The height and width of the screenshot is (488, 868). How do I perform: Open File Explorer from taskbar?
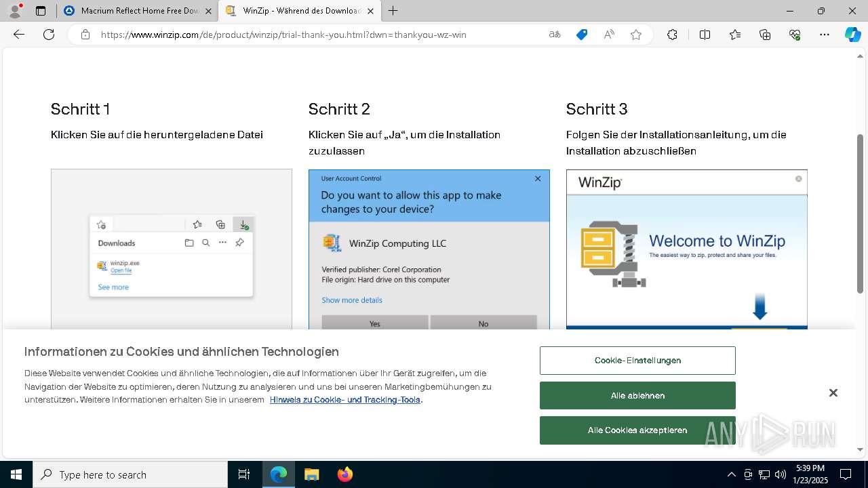pos(311,474)
